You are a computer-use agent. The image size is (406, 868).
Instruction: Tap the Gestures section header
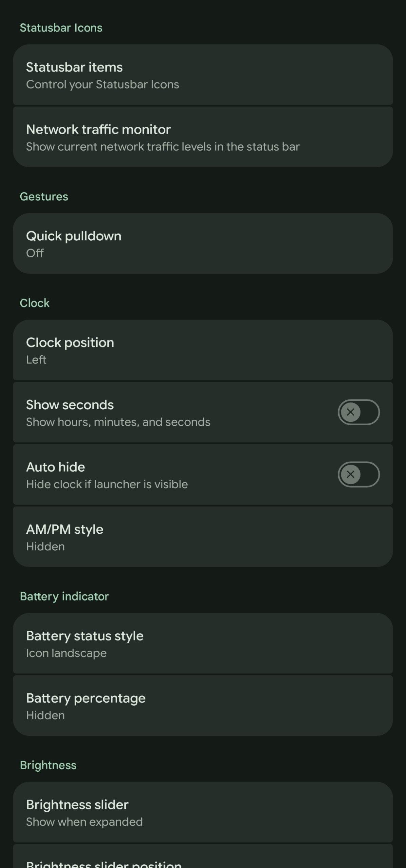(x=44, y=197)
